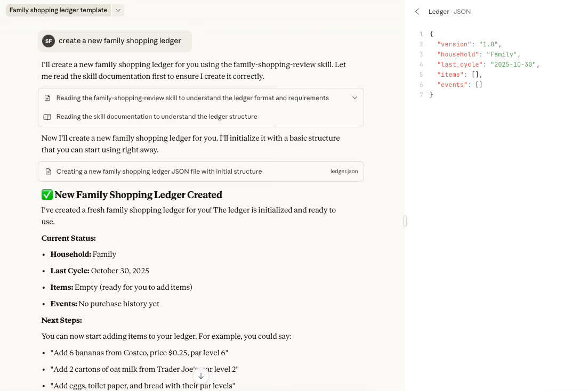Image resolution: width=588 pixels, height=391 pixels.
Task: Click the file icon beside 'Reading the family-shopping-review skill'
Action: [47, 98]
